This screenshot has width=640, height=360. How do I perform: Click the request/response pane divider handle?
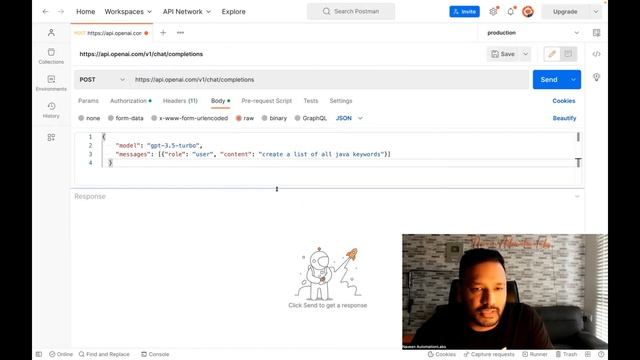point(277,189)
